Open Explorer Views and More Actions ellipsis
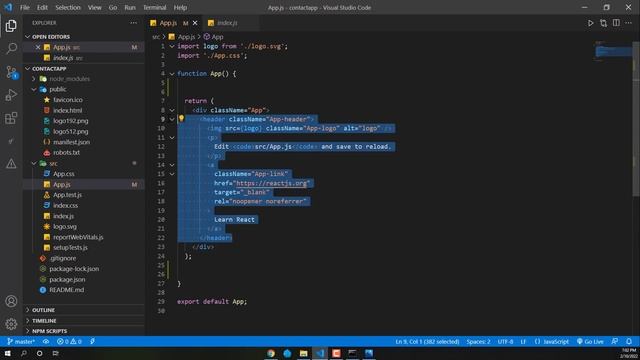The height and width of the screenshot is (360, 640). pos(133,23)
